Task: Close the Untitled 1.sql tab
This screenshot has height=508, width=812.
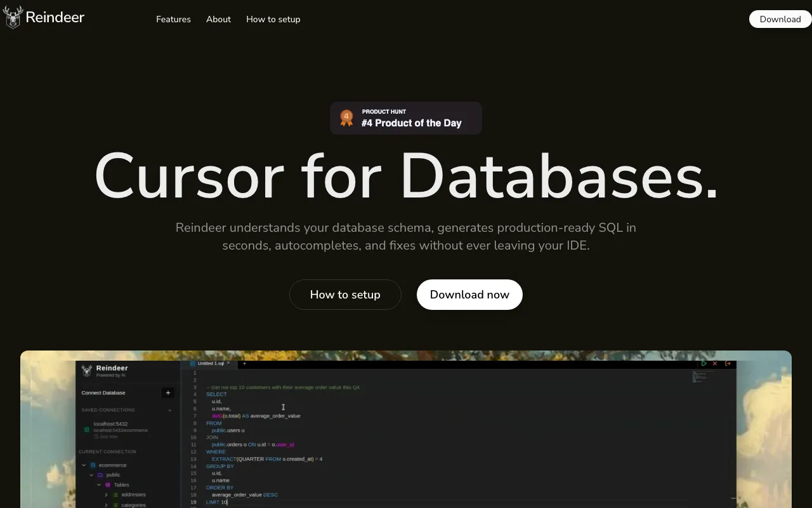Action: pyautogui.click(x=228, y=363)
